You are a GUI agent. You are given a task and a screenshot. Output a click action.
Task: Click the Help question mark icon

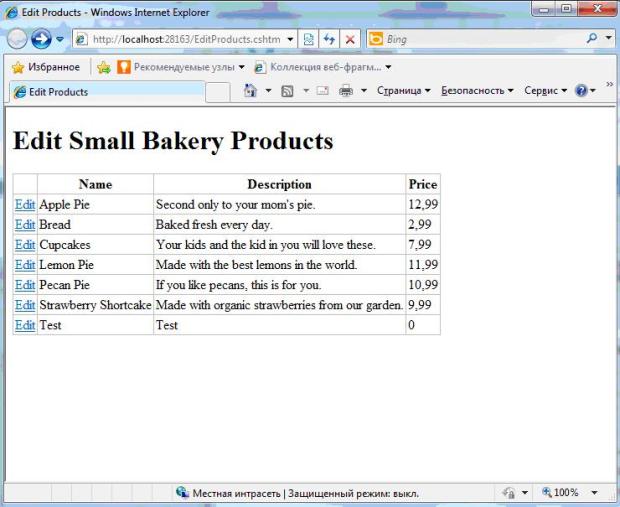(581, 91)
